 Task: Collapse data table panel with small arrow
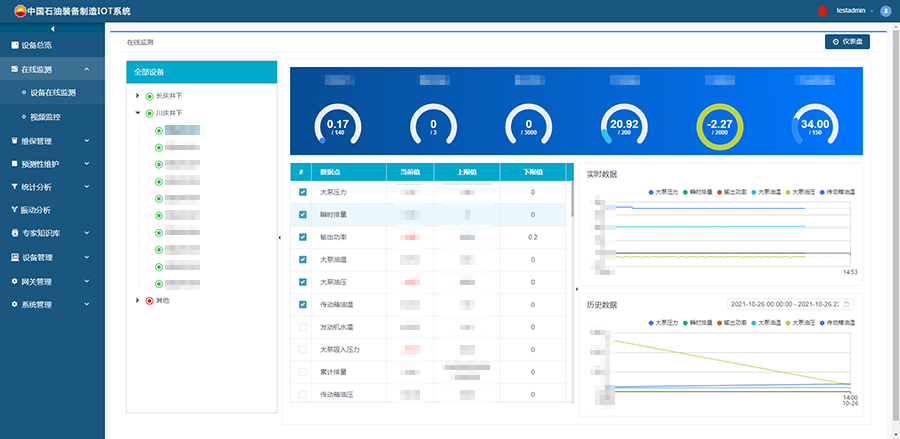[x=576, y=290]
